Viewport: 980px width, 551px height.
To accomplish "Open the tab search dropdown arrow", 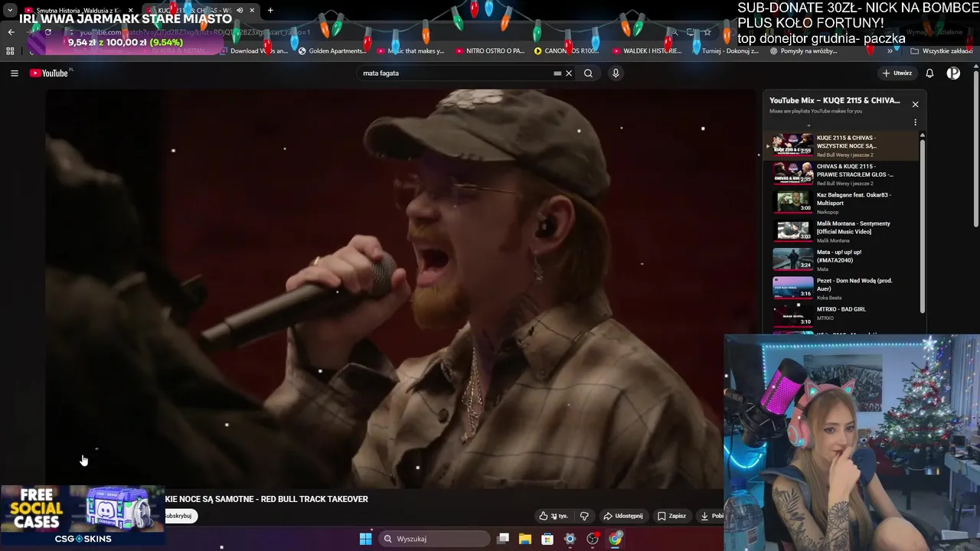I will [10, 11].
